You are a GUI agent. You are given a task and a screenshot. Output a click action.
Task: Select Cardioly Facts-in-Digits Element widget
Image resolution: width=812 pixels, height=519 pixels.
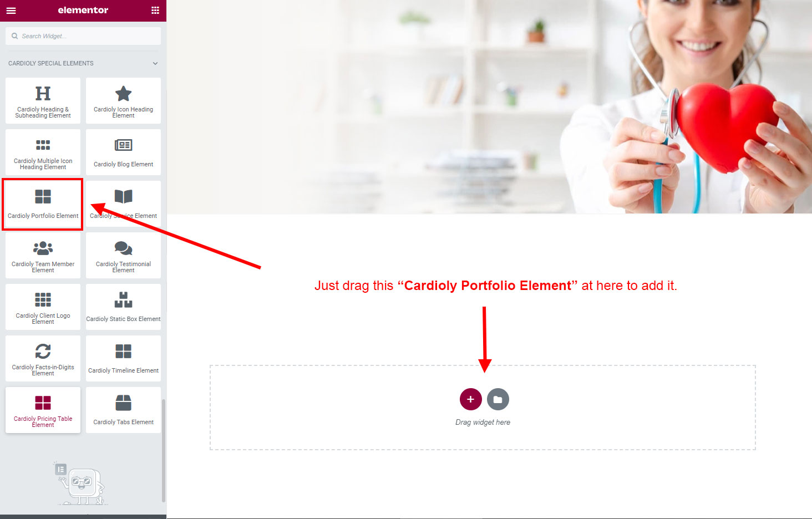click(x=43, y=358)
